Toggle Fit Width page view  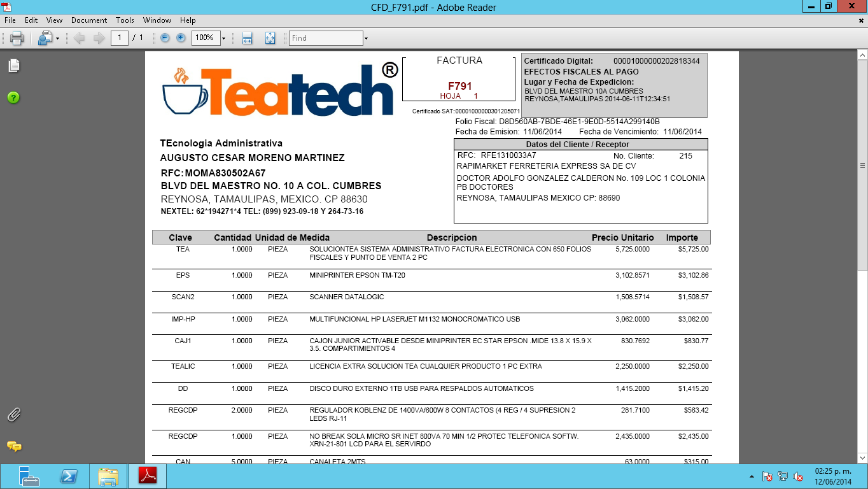tap(246, 38)
